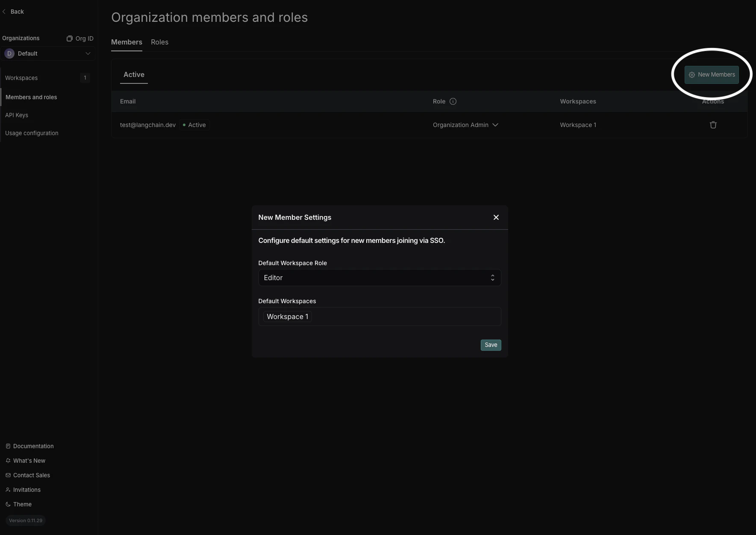The image size is (756, 535).
Task: Click the gear icon on New Members button
Action: click(x=692, y=74)
